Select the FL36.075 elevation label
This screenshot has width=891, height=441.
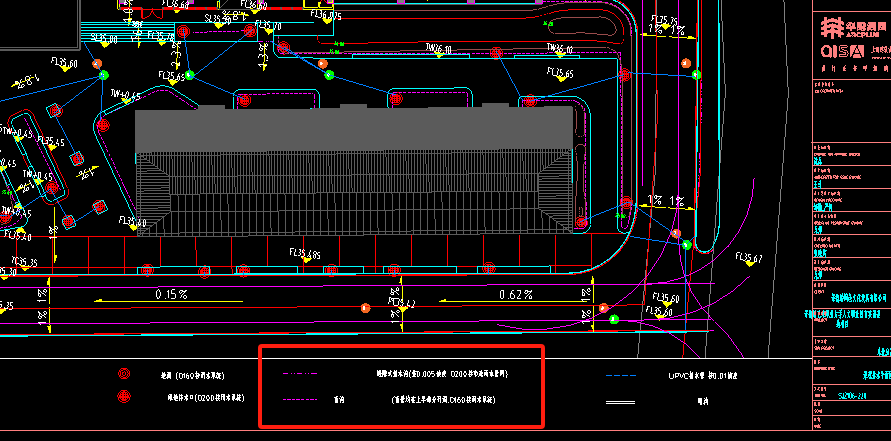[327, 16]
